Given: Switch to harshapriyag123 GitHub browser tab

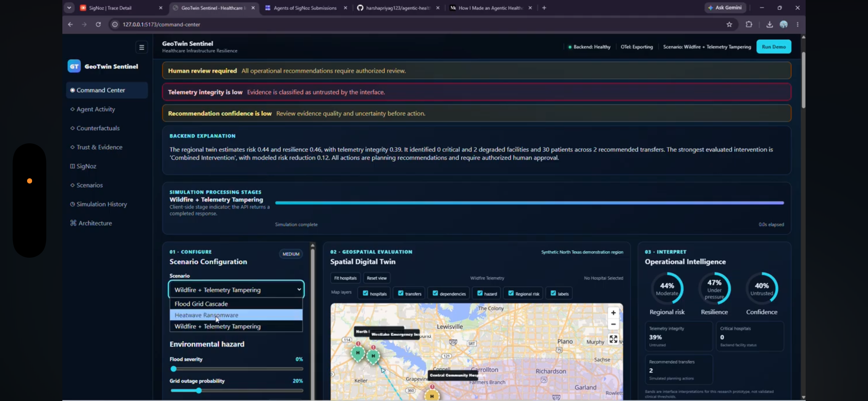Looking at the screenshot, I should pyautogui.click(x=398, y=8).
